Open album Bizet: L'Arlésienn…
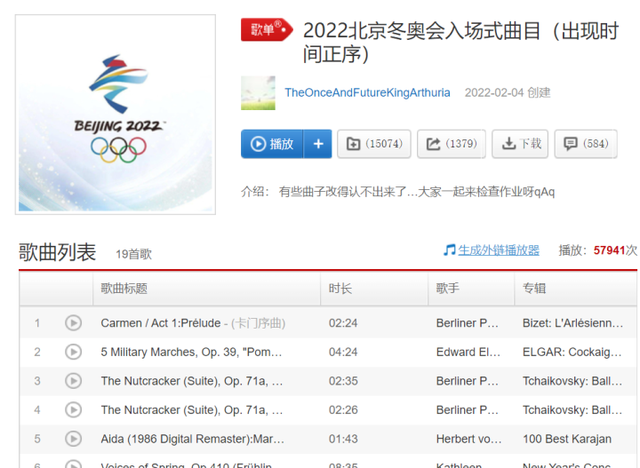The image size is (640, 468). pyautogui.click(x=573, y=323)
